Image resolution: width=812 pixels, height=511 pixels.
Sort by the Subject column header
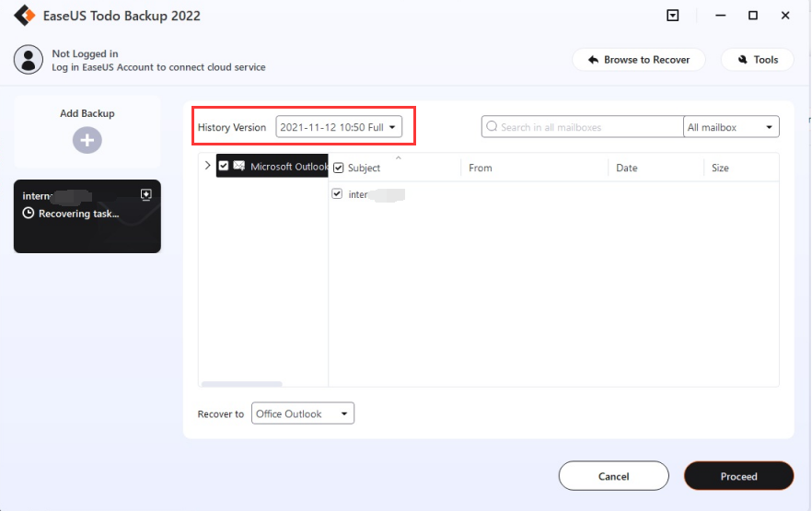364,168
